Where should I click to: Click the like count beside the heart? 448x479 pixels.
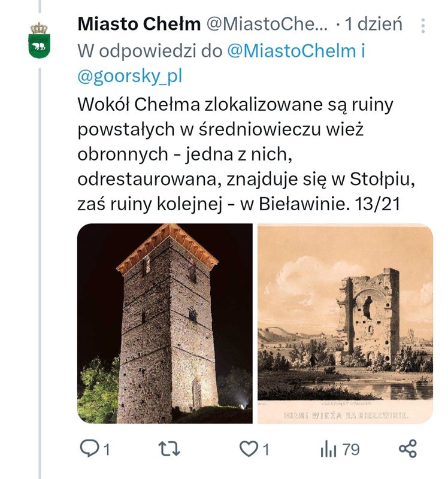tap(265, 449)
